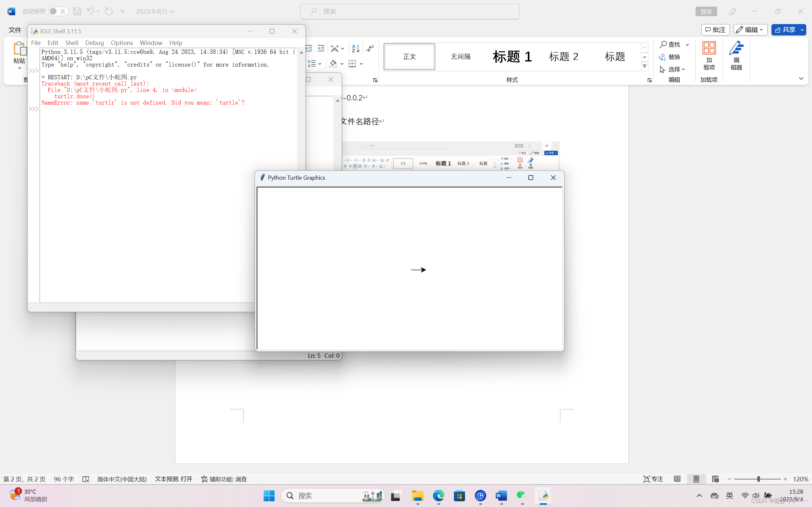This screenshot has height=507, width=812.
Task: Open the Options menu in IDLE Shell
Action: [122, 42]
